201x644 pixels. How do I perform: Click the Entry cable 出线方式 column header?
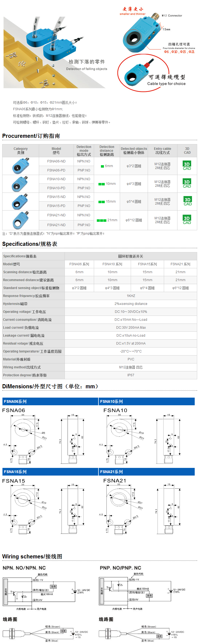coord(162,151)
